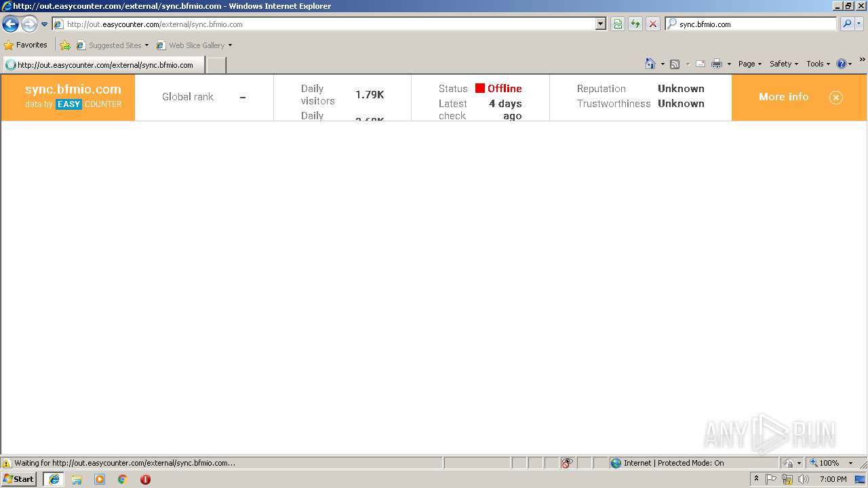Viewport: 868px width, 488px height.
Task: Close the EasyCounter bar with circled X
Action: pos(836,98)
